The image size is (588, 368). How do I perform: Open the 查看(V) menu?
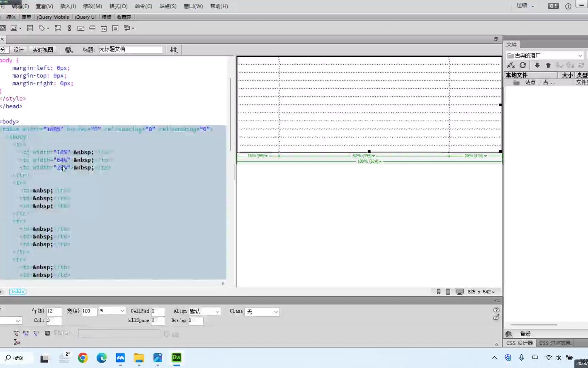[45, 6]
